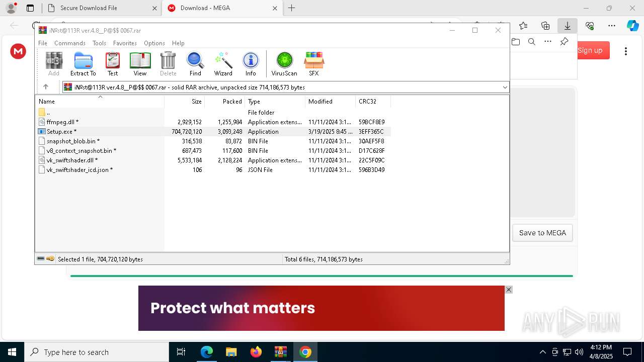Click the MEGA logo
Image resolution: width=644 pixels, height=362 pixels.
coord(18,51)
